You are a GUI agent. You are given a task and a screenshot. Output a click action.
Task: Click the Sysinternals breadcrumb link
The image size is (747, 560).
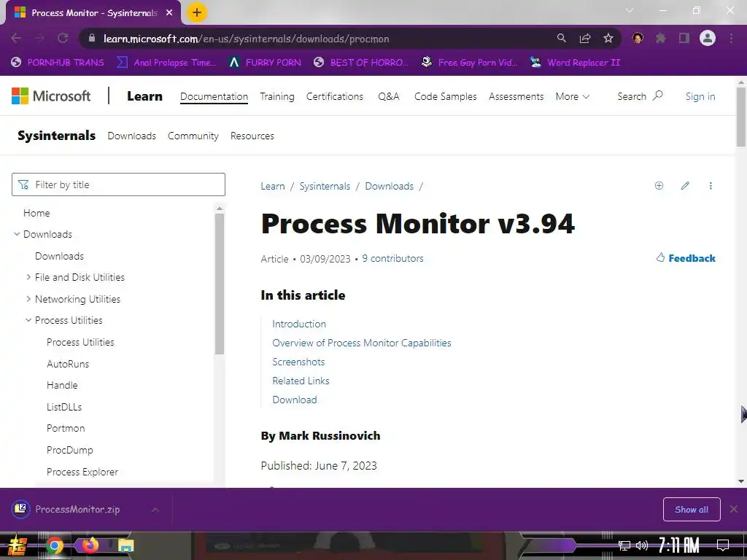pyautogui.click(x=325, y=186)
